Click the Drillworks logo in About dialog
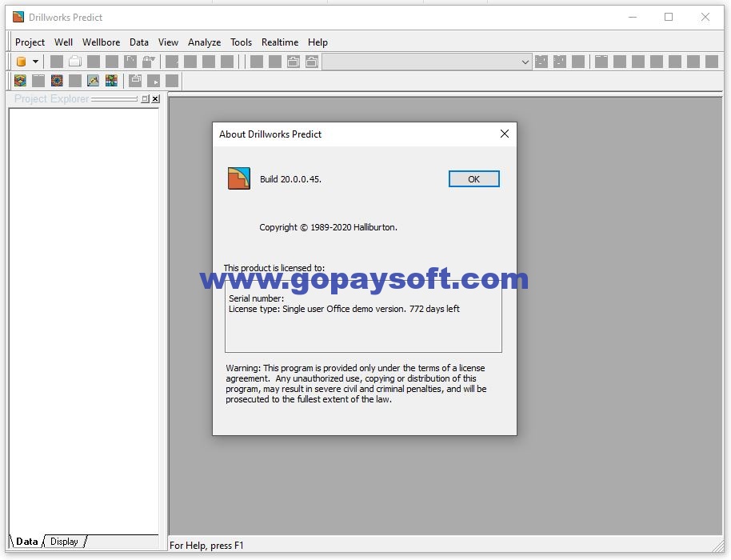Image resolution: width=731 pixels, height=560 pixels. (x=239, y=178)
